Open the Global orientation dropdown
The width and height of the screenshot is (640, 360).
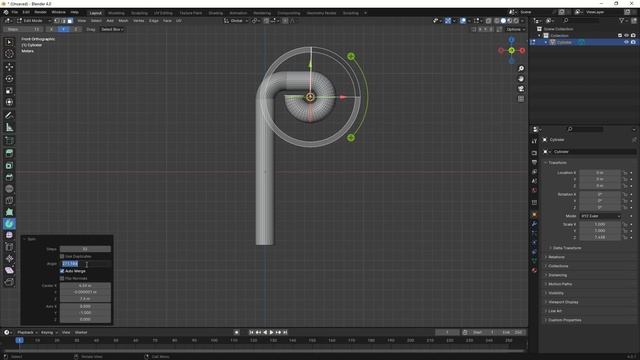(236, 21)
